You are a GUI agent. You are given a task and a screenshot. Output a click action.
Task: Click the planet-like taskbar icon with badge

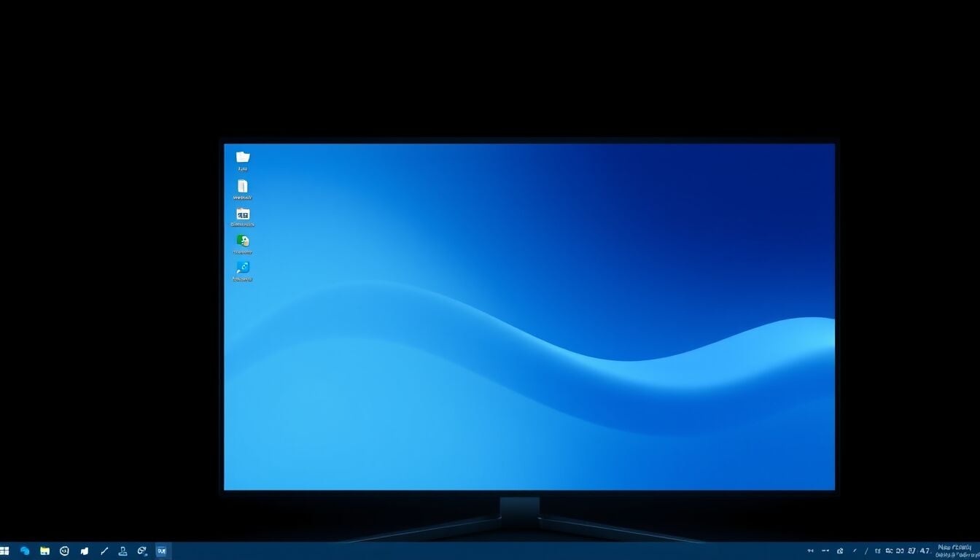[142, 551]
